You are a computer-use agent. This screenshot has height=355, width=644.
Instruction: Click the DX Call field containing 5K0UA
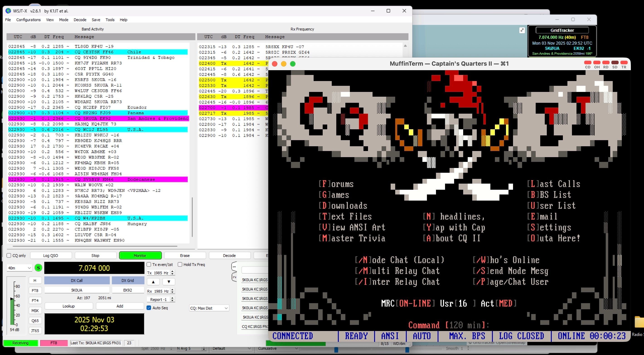pos(77,290)
